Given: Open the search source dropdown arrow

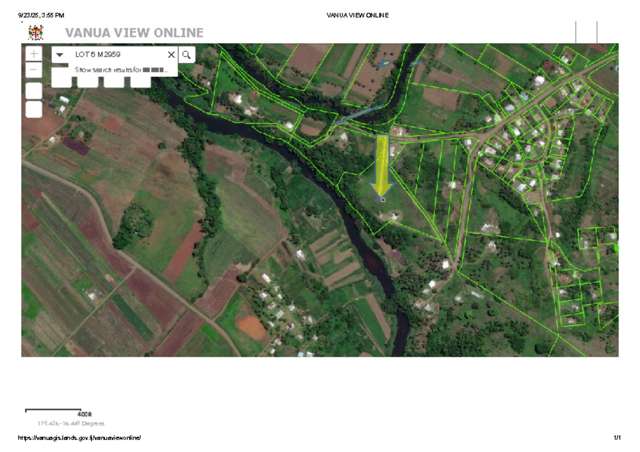Looking at the screenshot, I should (60, 54).
